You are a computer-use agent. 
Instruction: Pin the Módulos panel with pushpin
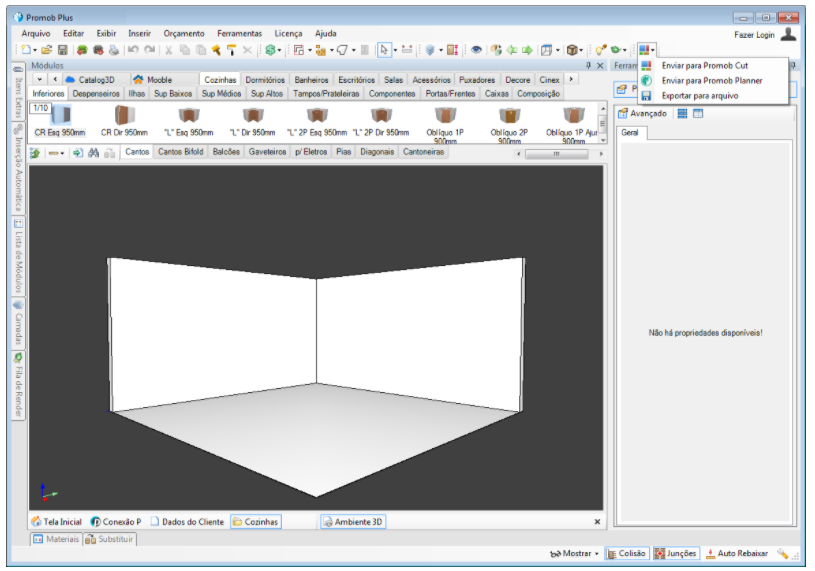[x=588, y=65]
